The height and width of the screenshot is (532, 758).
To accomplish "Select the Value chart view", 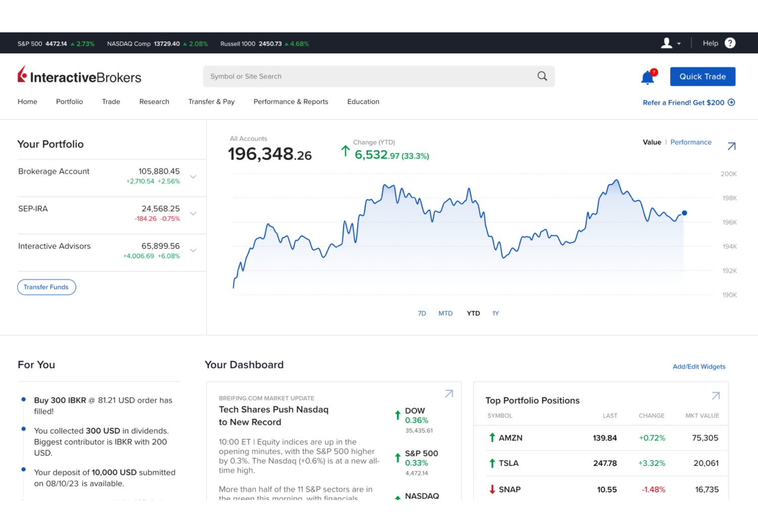I will pos(652,142).
